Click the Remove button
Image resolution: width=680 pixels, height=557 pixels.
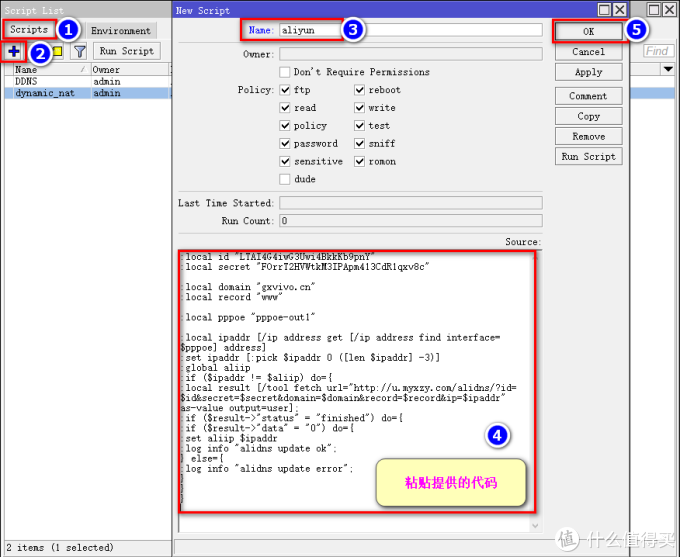point(588,136)
